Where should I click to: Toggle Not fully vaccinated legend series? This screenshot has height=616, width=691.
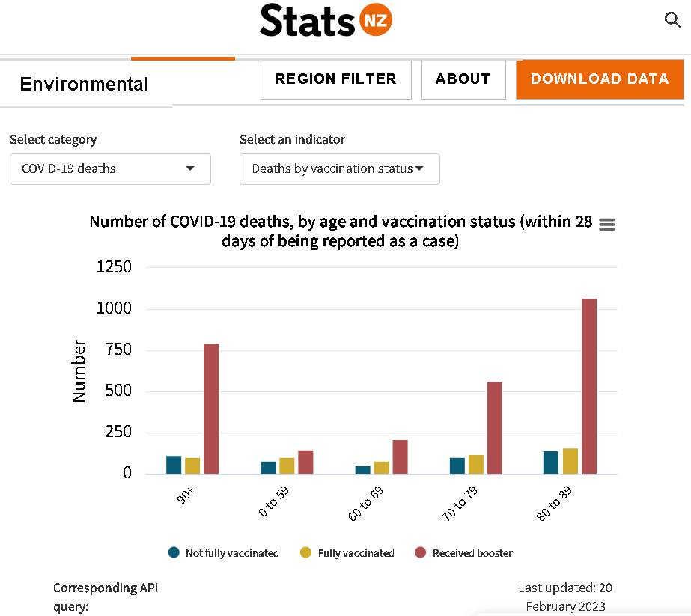pyautogui.click(x=223, y=552)
